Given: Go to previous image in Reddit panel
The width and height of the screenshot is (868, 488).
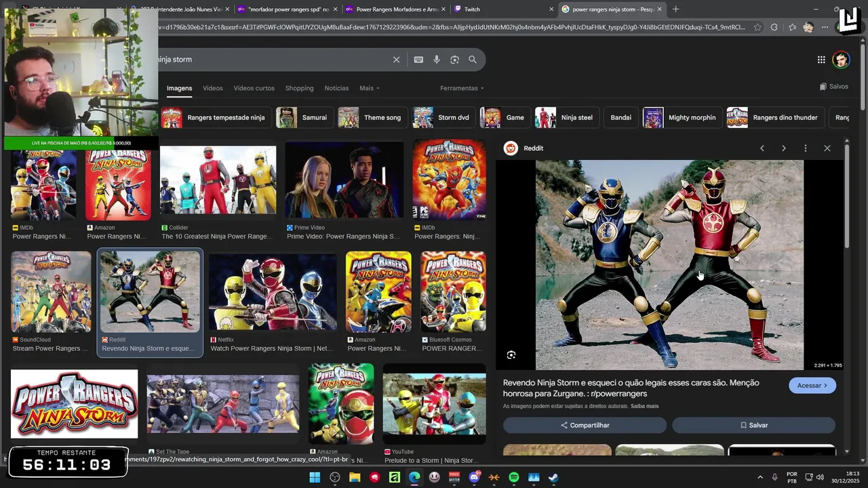Looking at the screenshot, I should coord(762,148).
